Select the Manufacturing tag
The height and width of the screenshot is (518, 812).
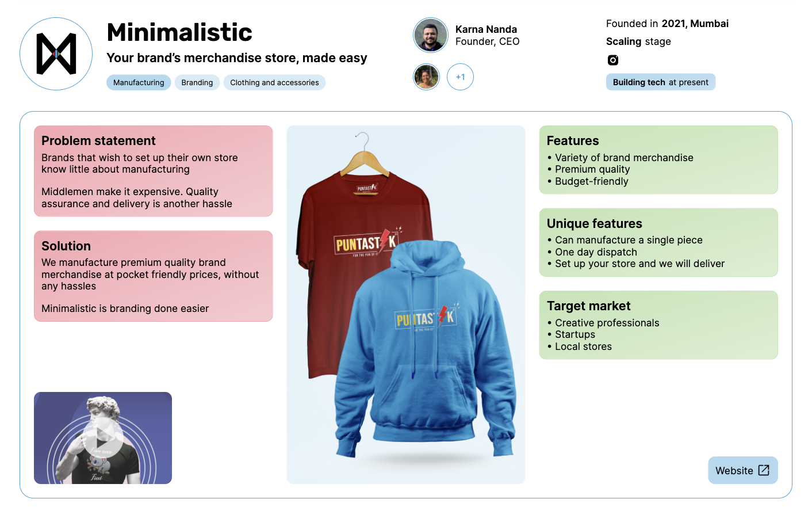[139, 82]
